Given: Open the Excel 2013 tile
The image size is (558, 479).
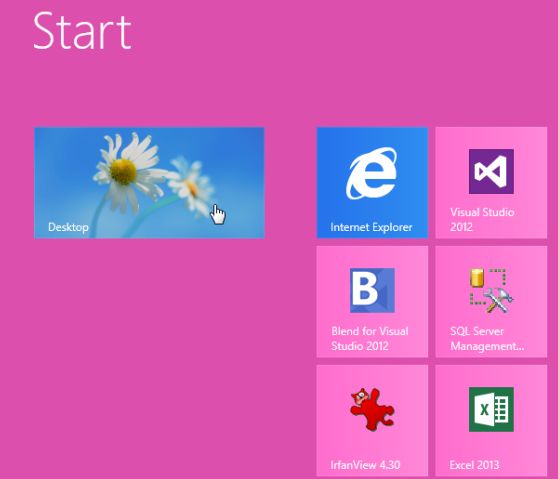Looking at the screenshot, I should [x=491, y=420].
